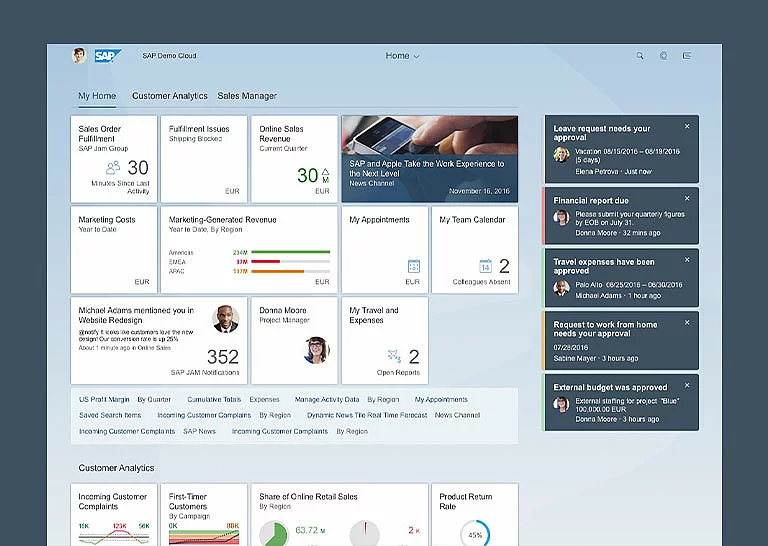This screenshot has width=768, height=546.
Task: Open First-Timer Customers tile
Action: (x=204, y=515)
